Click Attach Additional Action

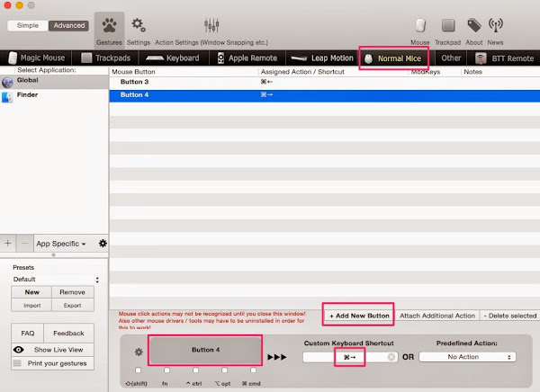click(x=437, y=316)
